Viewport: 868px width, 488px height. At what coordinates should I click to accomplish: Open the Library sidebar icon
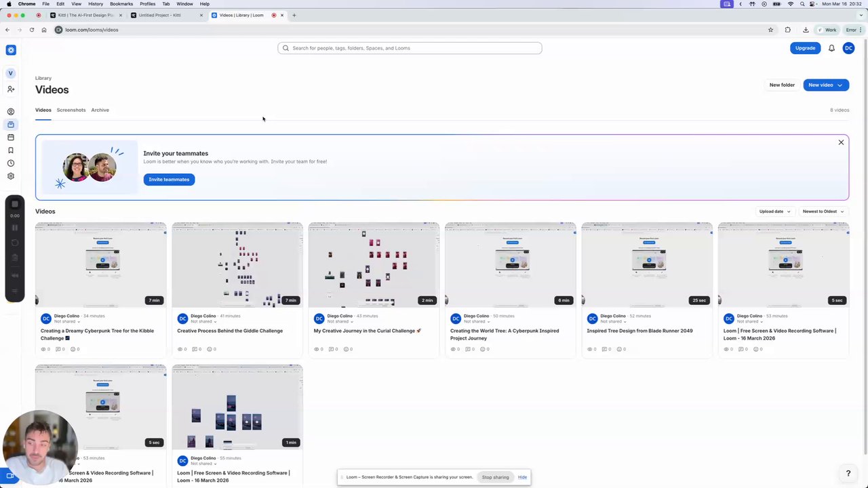pos(11,125)
